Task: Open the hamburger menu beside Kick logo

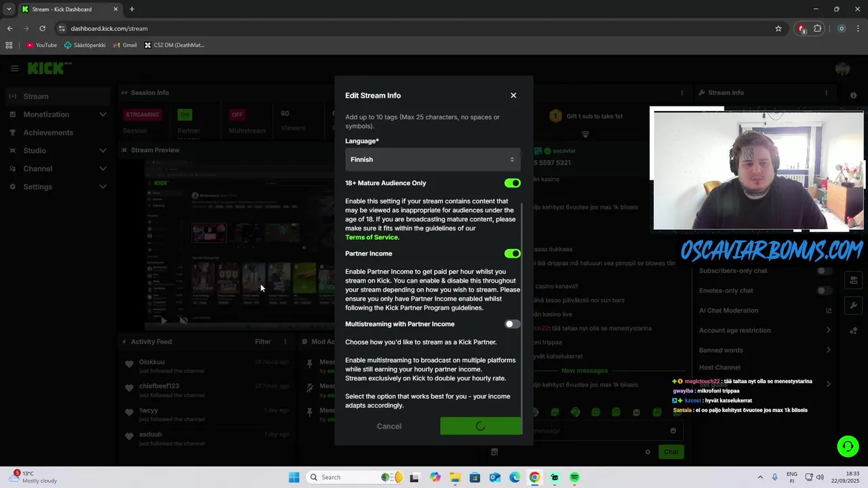Action: pyautogui.click(x=14, y=68)
